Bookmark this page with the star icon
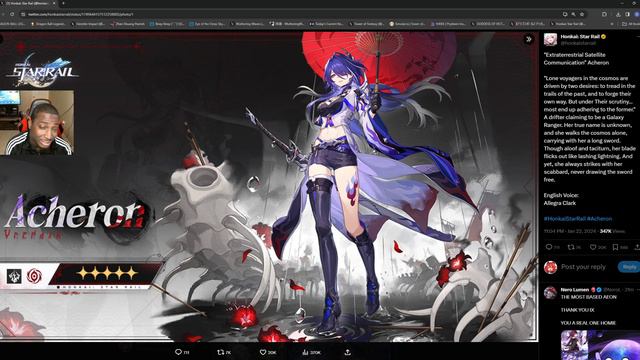 pyautogui.click(x=582, y=14)
